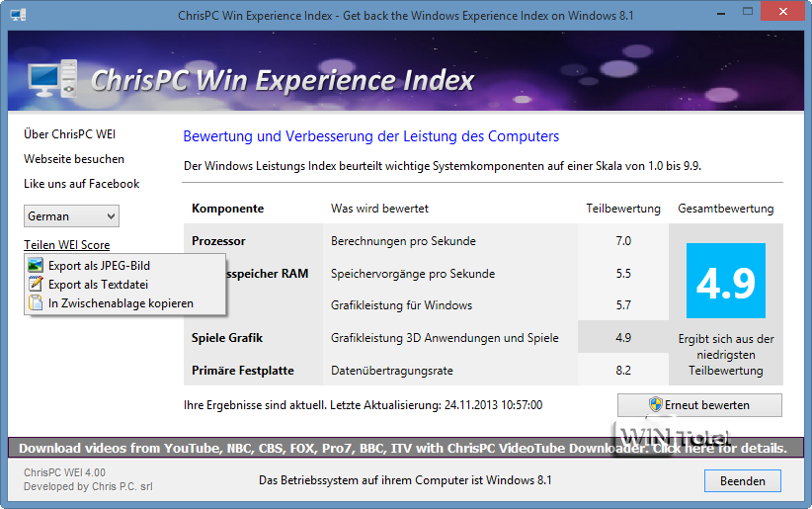Click the Beenden button
Image resolution: width=812 pixels, height=509 pixels.
743,481
